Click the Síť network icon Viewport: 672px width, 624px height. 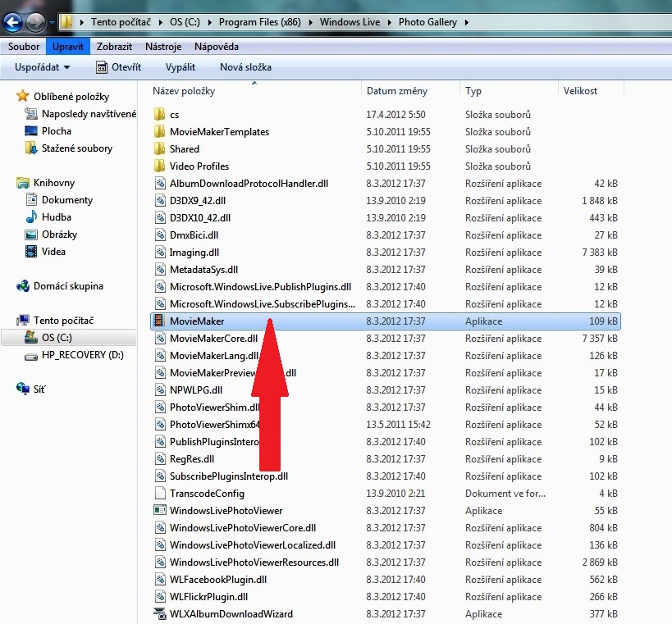(23, 389)
